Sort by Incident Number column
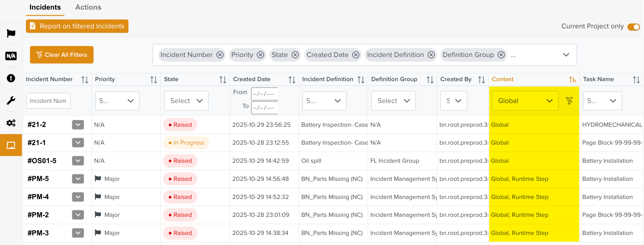Viewport: 644px width, 245px height. point(85,80)
